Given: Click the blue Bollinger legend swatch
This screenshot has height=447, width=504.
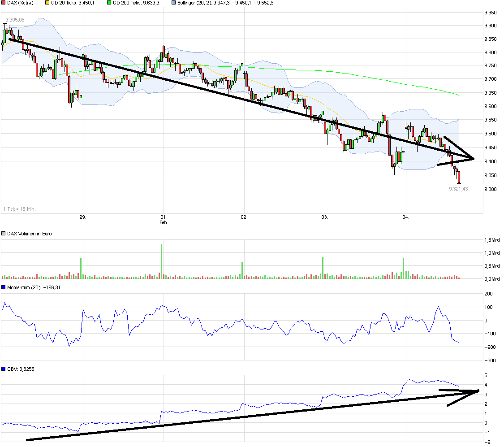Looking at the screenshot, I should pos(174,3).
